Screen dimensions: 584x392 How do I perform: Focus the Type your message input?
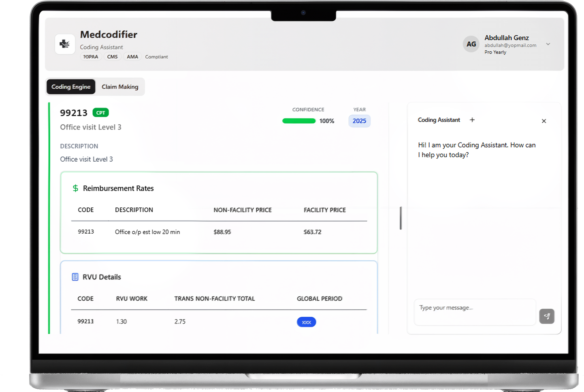(475, 312)
